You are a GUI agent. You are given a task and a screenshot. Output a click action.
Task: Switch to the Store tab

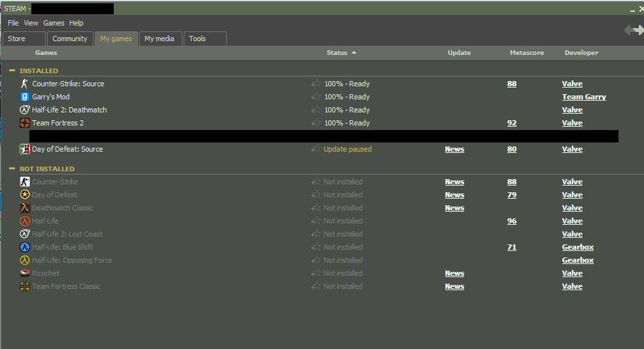(24, 39)
